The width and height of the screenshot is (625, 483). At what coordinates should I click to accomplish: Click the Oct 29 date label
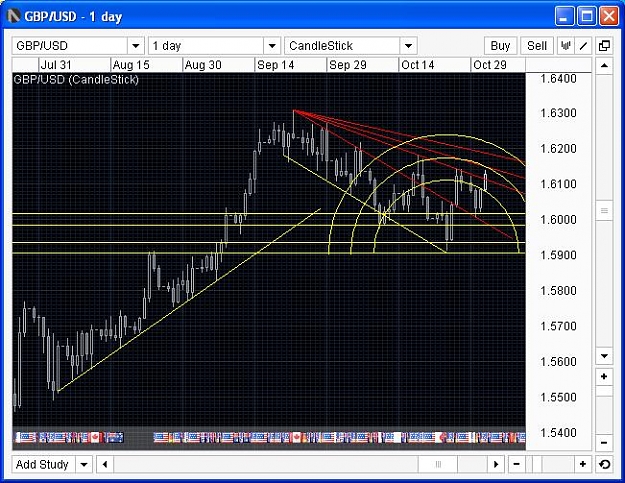(x=490, y=65)
